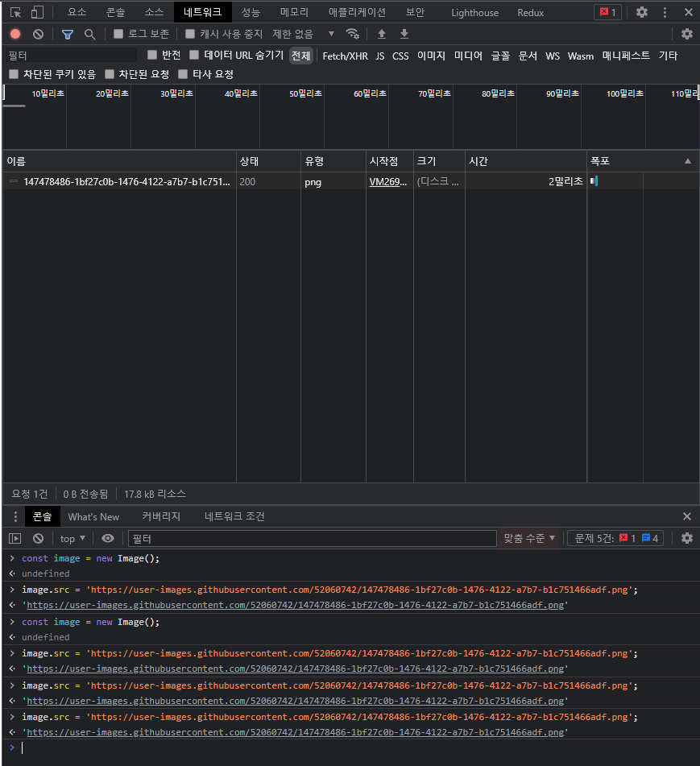The width and height of the screenshot is (700, 766).
Task: Open the throttling 제한 없음 dropdown
Action: point(303,34)
